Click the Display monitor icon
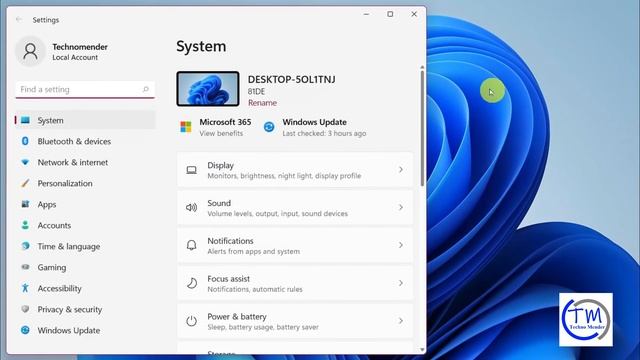 191,170
